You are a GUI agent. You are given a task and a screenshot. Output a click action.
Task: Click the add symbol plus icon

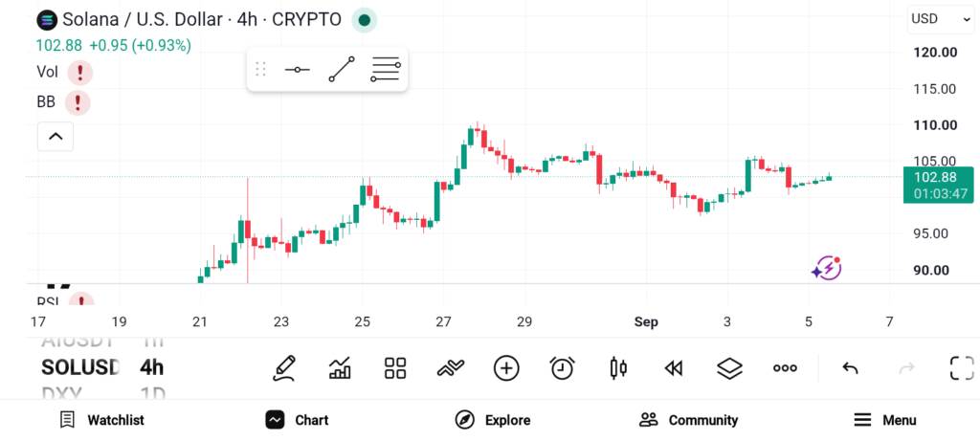coord(506,368)
